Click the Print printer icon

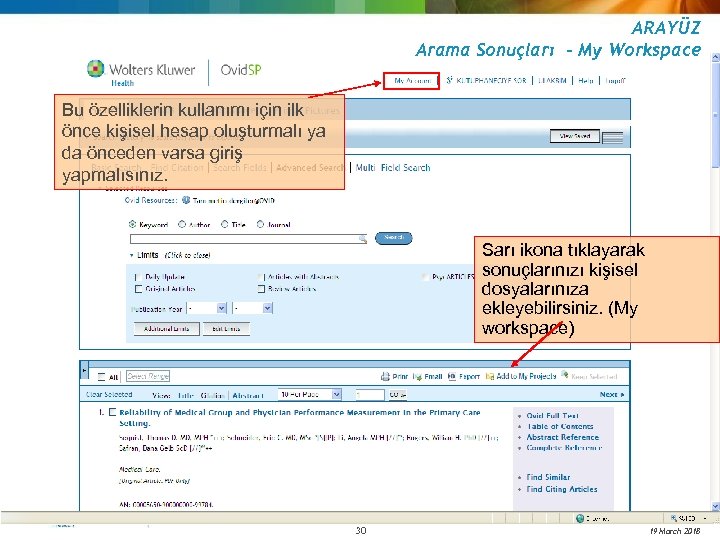click(x=385, y=377)
